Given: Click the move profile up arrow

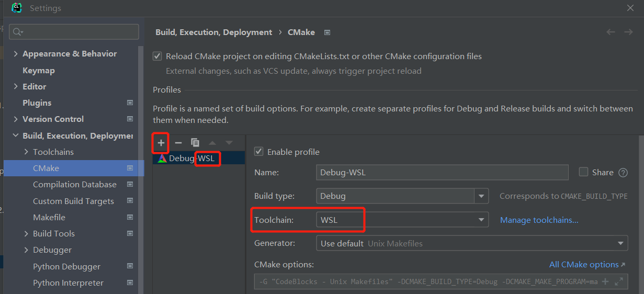Looking at the screenshot, I should (x=212, y=143).
